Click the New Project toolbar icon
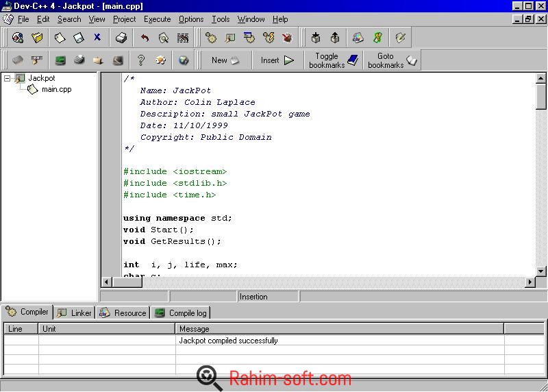Viewport: 548px width, 392px height. 18,38
